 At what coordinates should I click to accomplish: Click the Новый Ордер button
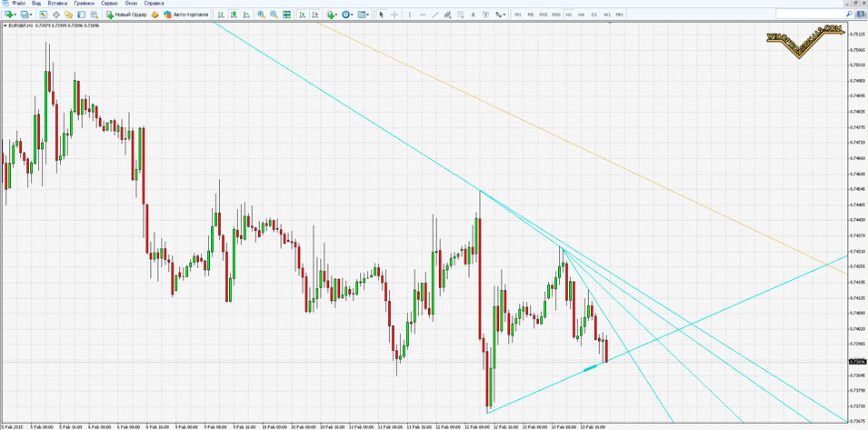pyautogui.click(x=126, y=15)
